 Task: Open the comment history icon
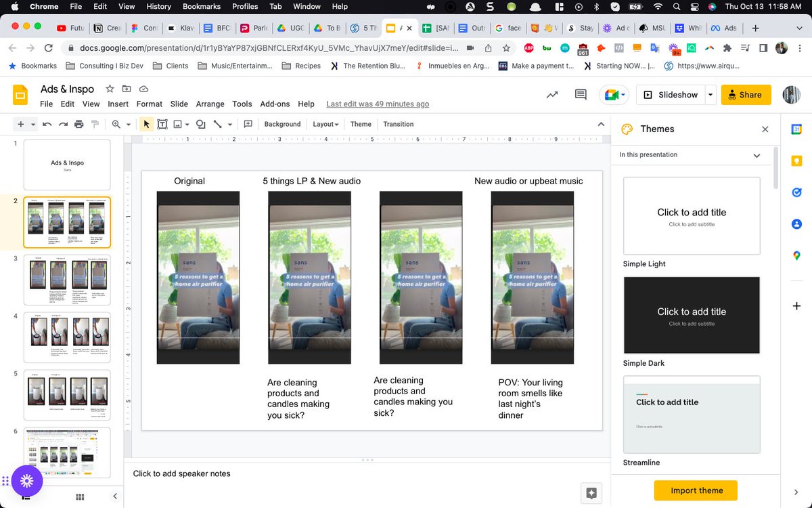[581, 95]
